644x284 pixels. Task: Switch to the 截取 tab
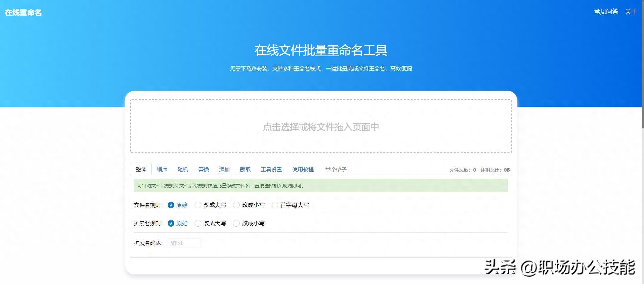click(x=245, y=170)
